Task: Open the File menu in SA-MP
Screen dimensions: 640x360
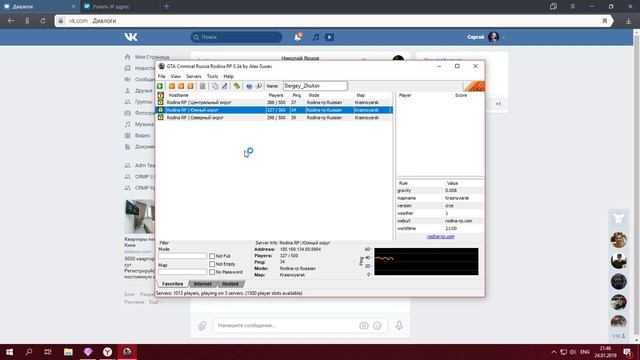Action: pyautogui.click(x=162, y=76)
